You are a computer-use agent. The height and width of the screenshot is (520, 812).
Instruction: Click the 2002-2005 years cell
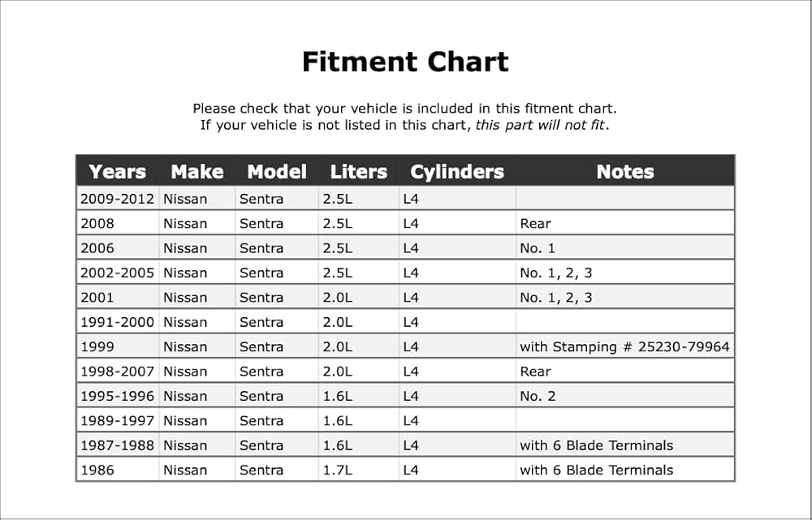(118, 273)
